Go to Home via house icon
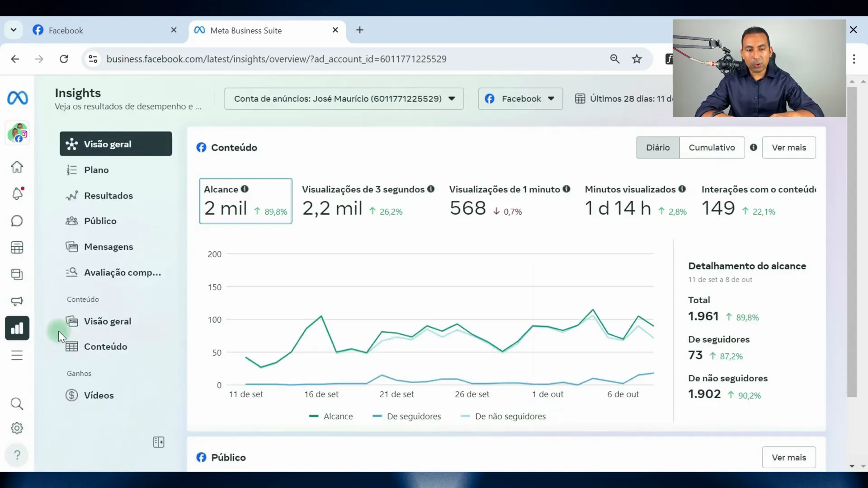This screenshot has height=488, width=868. coord(17,167)
